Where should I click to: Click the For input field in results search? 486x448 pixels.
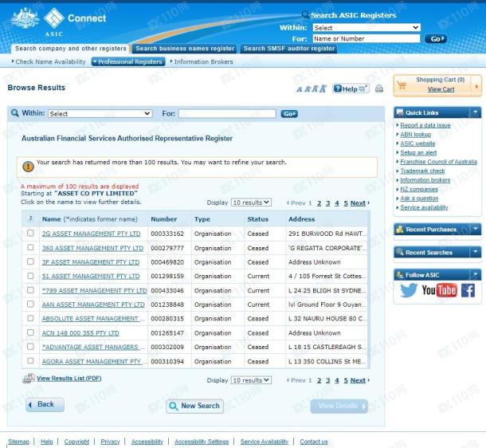point(227,114)
